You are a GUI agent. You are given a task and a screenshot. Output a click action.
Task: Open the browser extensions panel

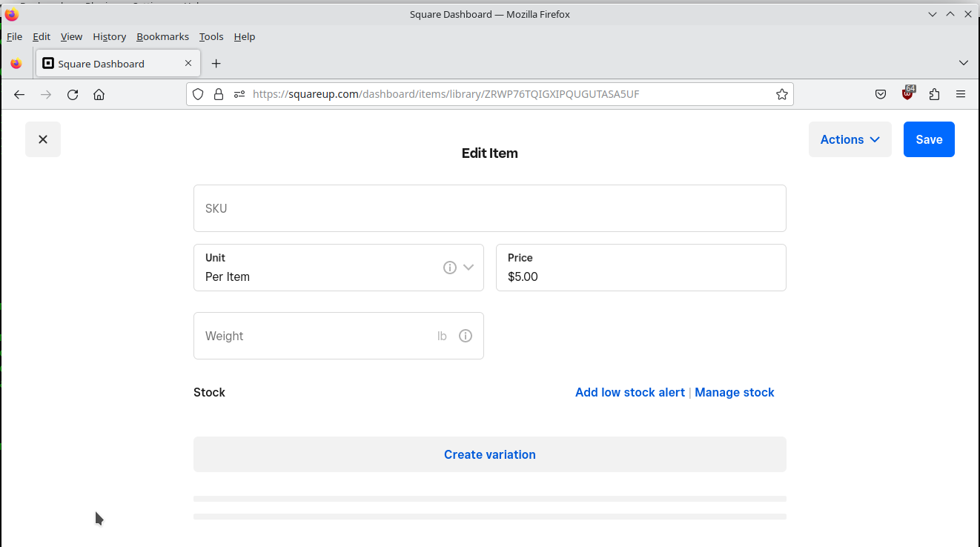coord(934,94)
